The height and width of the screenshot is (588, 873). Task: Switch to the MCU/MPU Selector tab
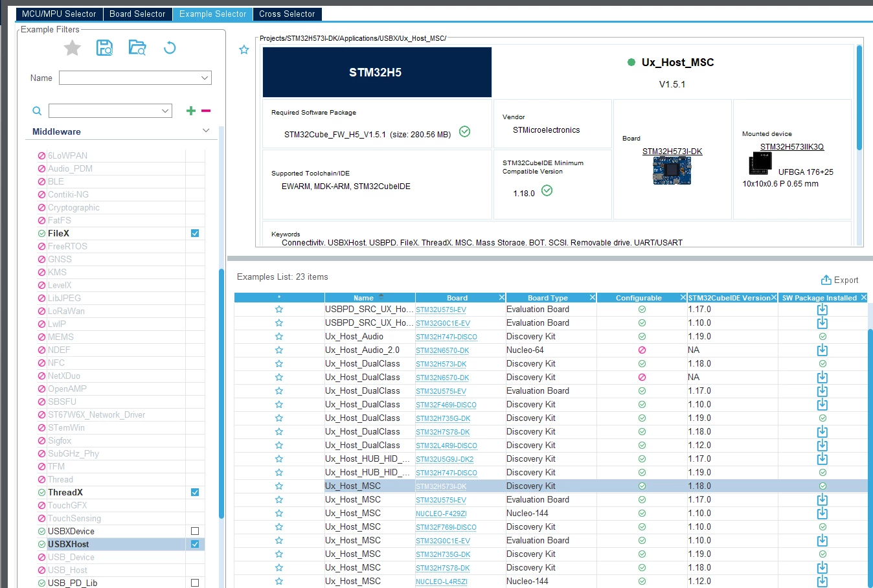click(x=59, y=14)
